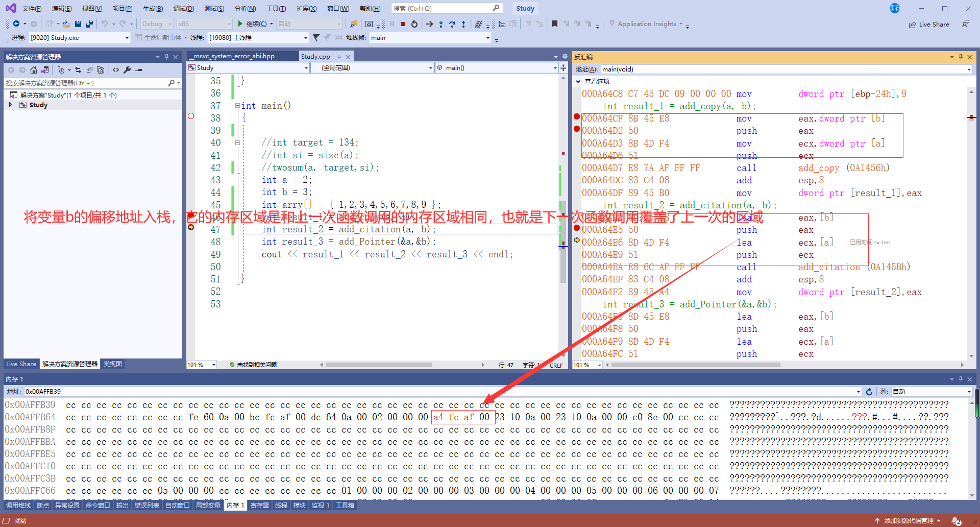The image size is (980, 527).
Task: Click the Live Share button in the toolbar
Action: click(929, 24)
